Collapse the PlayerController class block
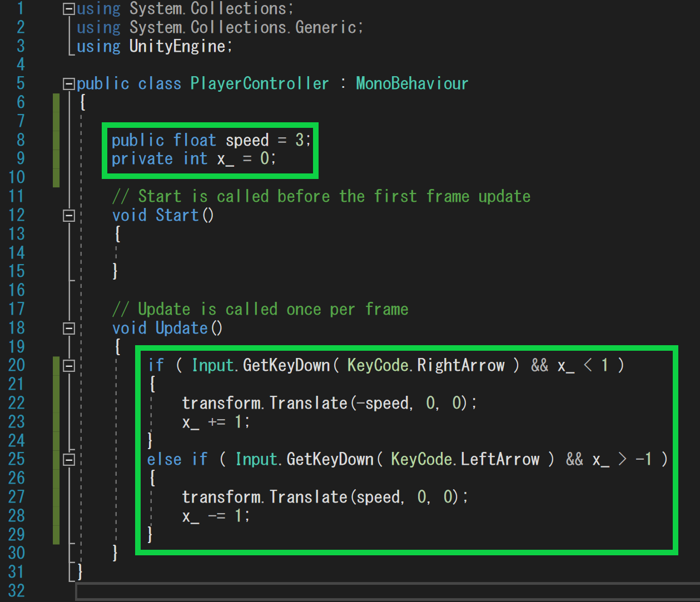 coord(69,84)
